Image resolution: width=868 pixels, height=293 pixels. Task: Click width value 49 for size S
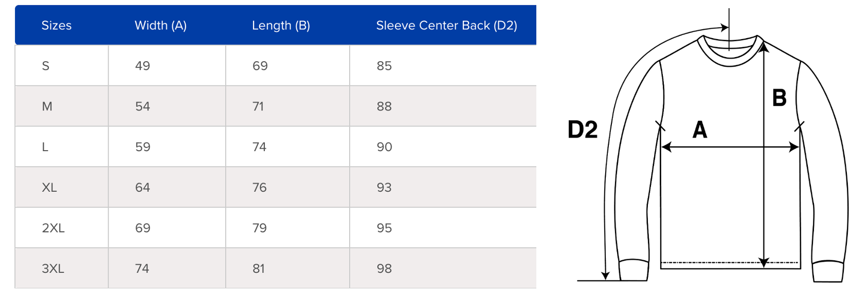click(142, 66)
